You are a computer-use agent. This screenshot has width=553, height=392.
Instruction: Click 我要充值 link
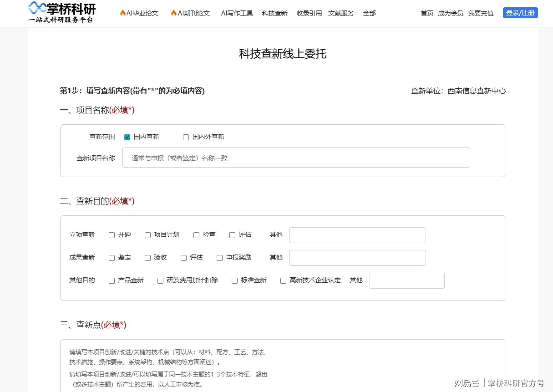pyautogui.click(x=481, y=13)
